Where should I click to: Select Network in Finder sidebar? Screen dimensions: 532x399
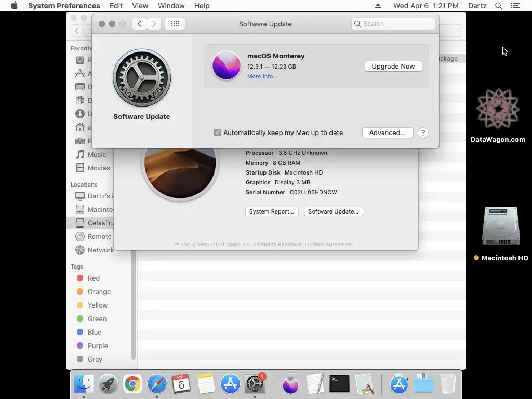click(94, 250)
